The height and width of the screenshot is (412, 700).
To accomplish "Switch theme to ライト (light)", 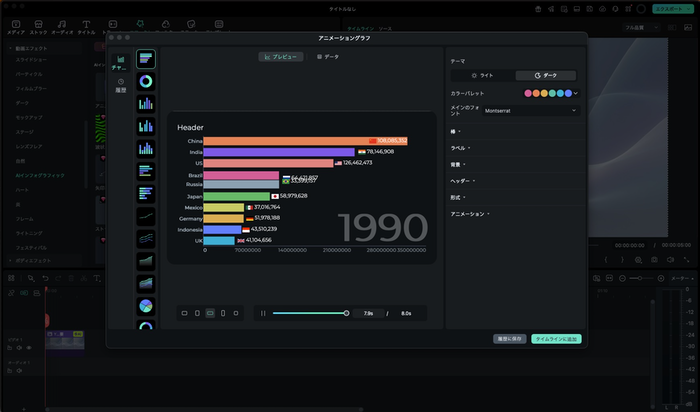I will click(483, 75).
